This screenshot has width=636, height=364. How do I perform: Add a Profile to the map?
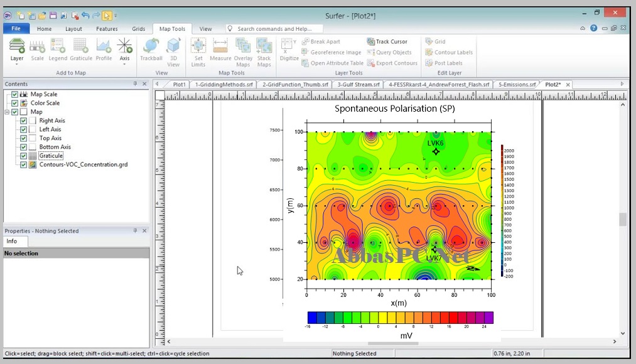click(104, 50)
